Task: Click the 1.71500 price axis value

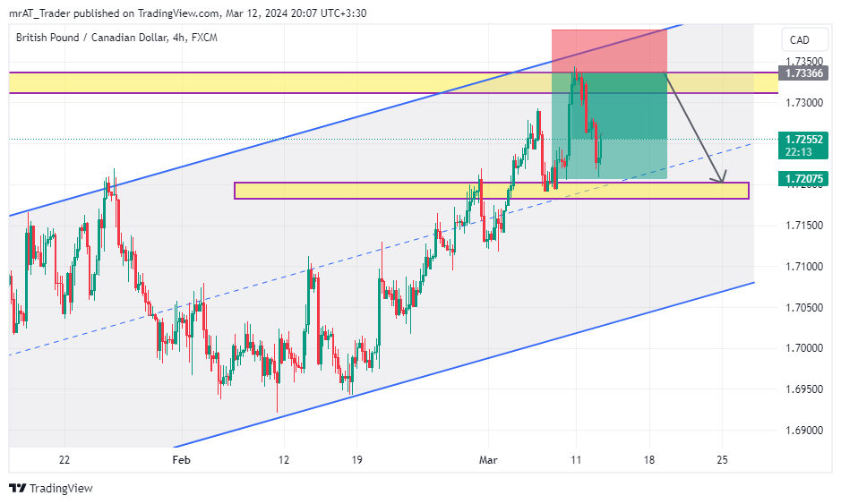Action: 804,226
